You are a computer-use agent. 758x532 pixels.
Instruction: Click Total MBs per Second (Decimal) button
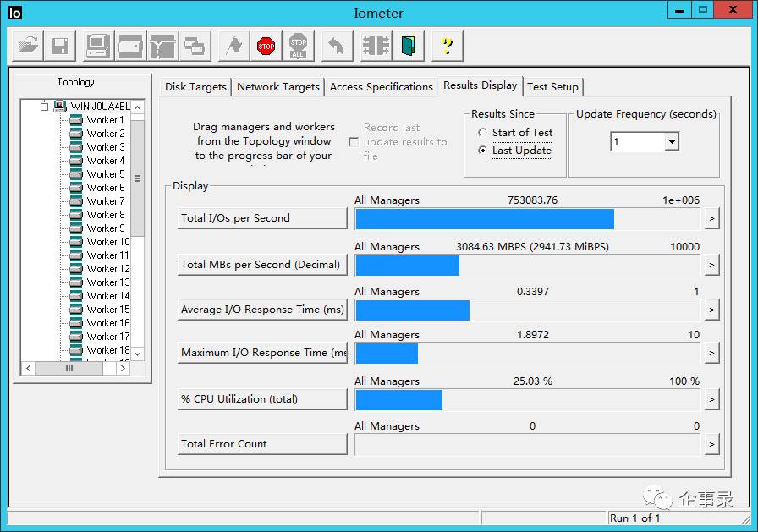[x=262, y=265]
